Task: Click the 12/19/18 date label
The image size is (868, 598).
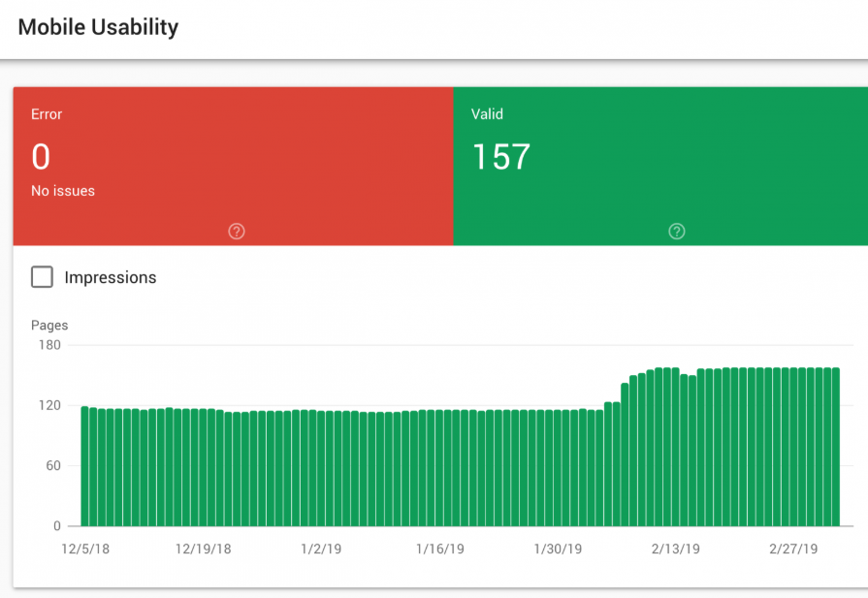Action: coord(203,549)
